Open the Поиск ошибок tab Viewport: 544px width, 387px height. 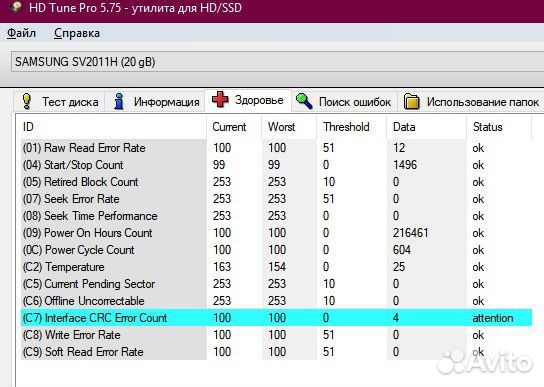tap(345, 102)
